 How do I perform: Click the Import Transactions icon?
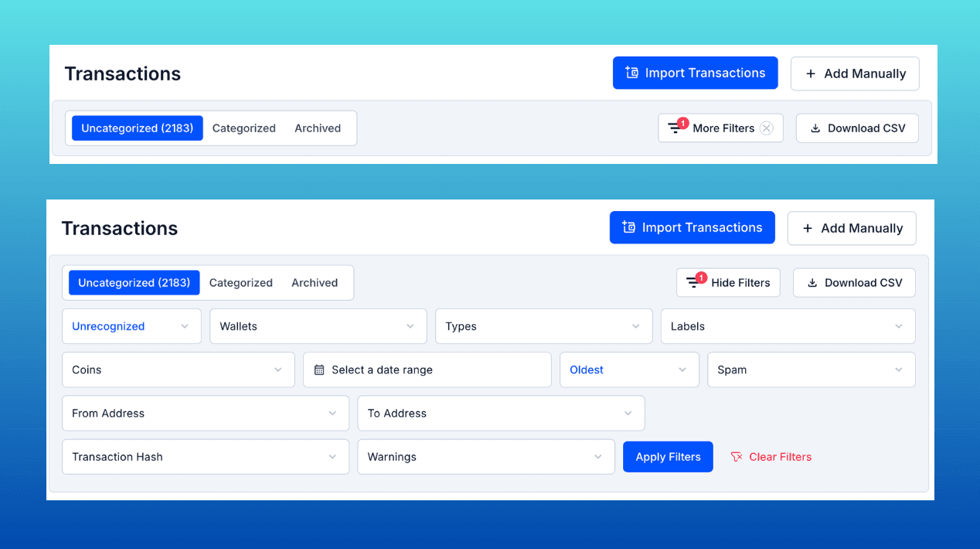click(631, 73)
